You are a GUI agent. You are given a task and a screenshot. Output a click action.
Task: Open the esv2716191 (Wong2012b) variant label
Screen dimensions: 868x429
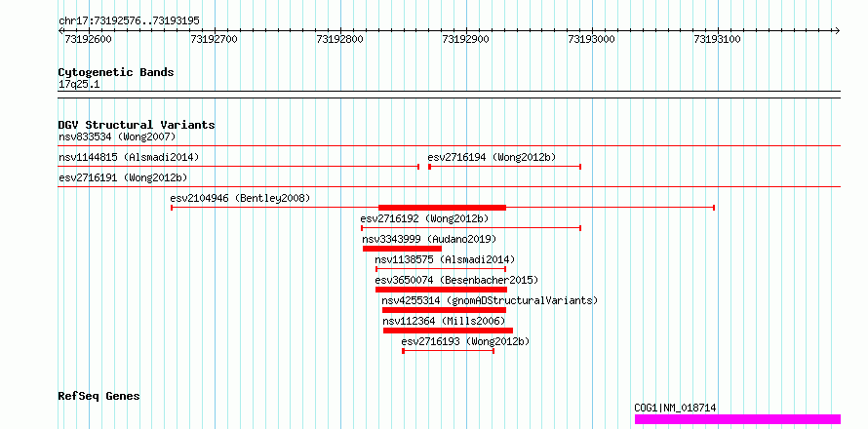pyautogui.click(x=122, y=177)
